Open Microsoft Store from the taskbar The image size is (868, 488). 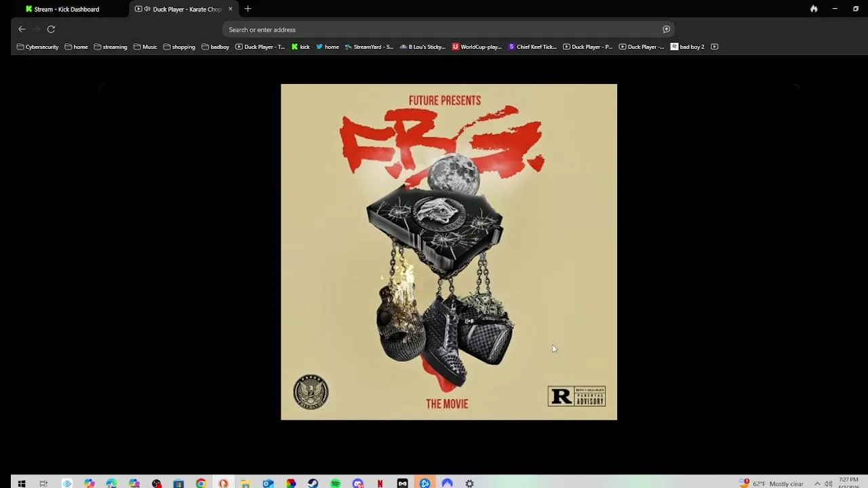pyautogui.click(x=178, y=483)
